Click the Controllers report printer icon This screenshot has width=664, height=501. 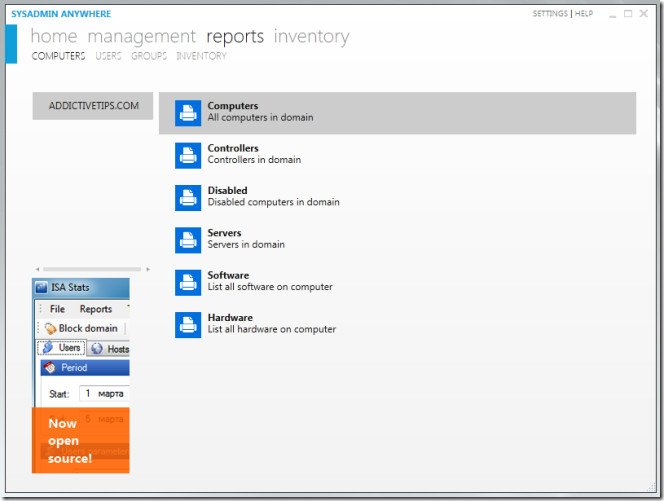pyautogui.click(x=188, y=155)
